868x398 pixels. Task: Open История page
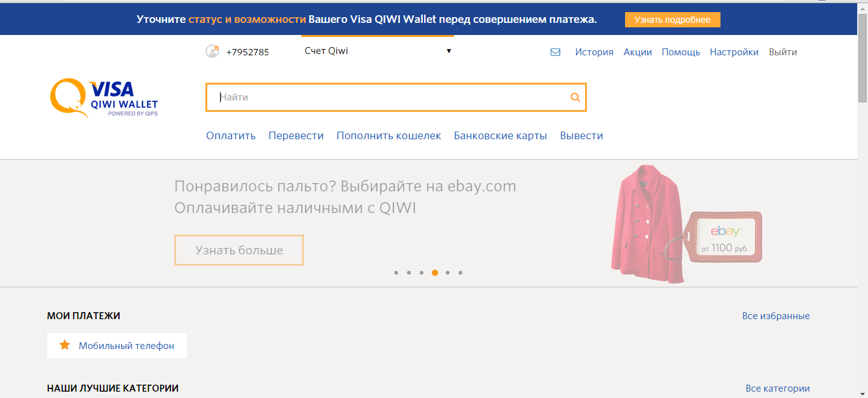pyautogui.click(x=594, y=52)
